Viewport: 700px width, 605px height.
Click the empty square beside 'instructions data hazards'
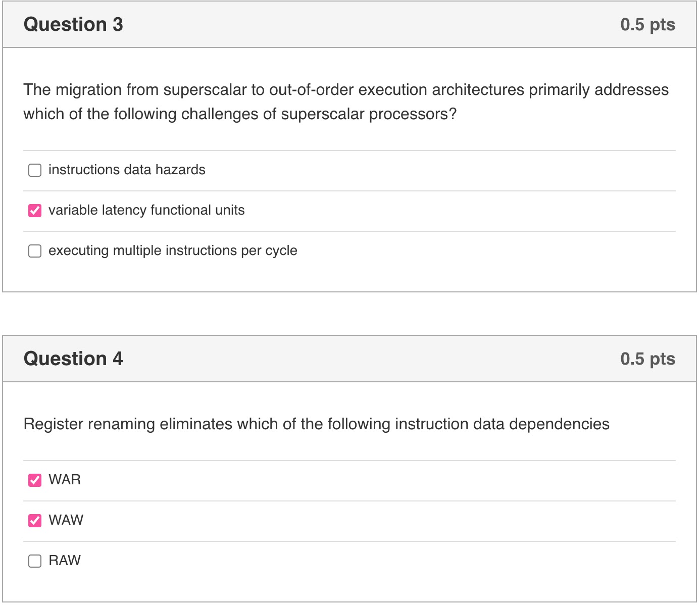(x=34, y=170)
